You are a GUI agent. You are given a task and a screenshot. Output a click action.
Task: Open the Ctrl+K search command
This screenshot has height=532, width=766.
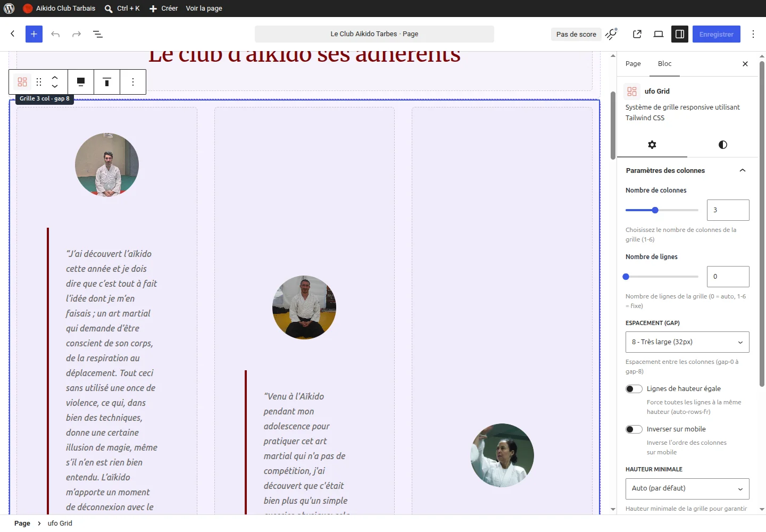[x=122, y=9]
